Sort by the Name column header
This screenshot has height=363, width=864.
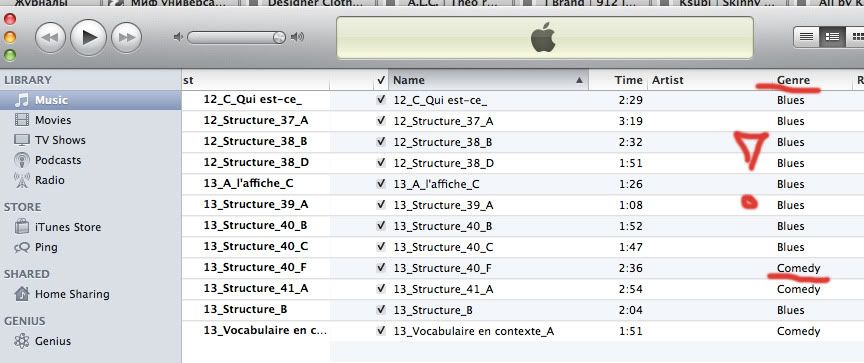tap(488, 80)
